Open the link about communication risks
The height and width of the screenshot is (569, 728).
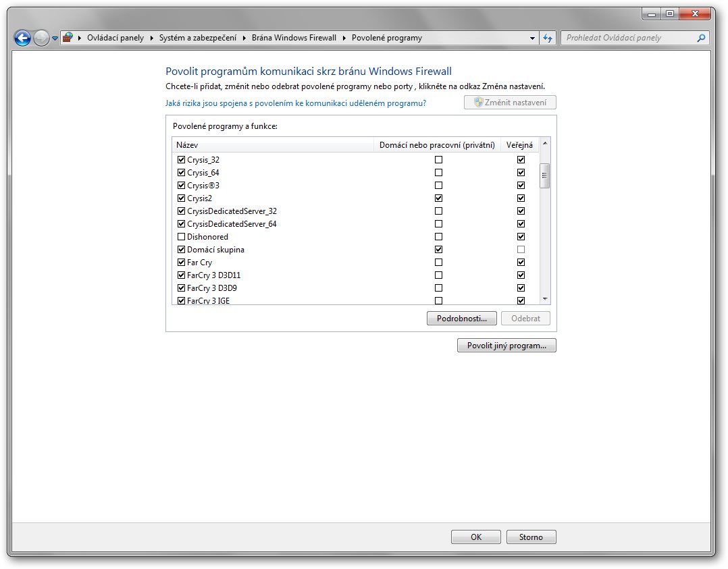click(296, 103)
